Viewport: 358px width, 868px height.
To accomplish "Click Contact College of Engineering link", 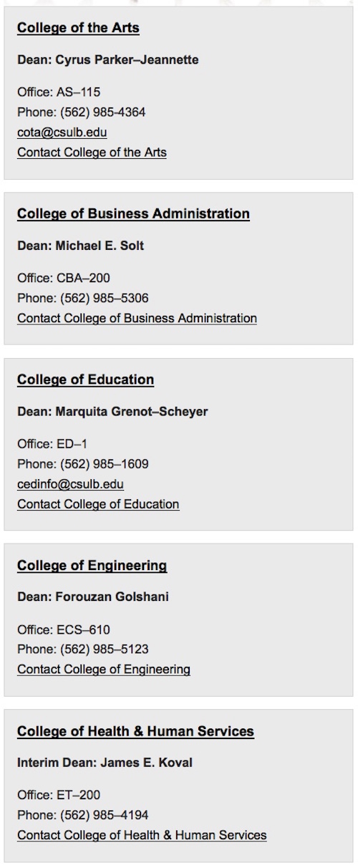I will point(104,670).
